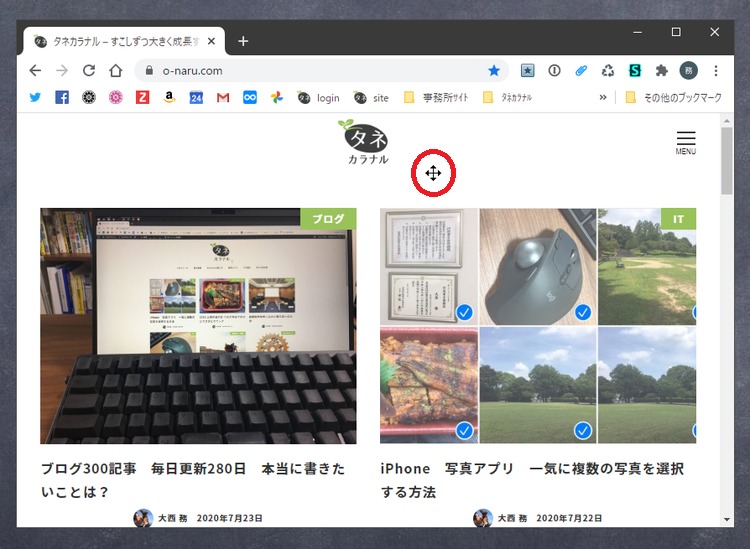This screenshot has width=750, height=549.
Task: Click the タネカラナル site logo
Action: tap(366, 142)
